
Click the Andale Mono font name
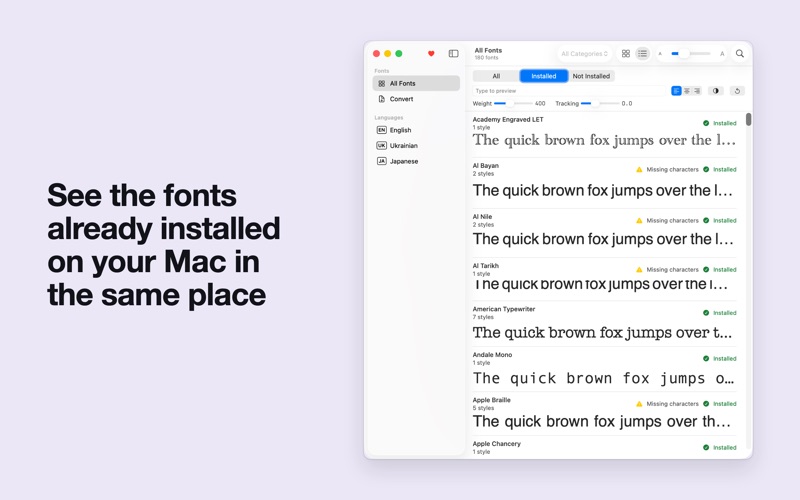[x=492, y=355]
